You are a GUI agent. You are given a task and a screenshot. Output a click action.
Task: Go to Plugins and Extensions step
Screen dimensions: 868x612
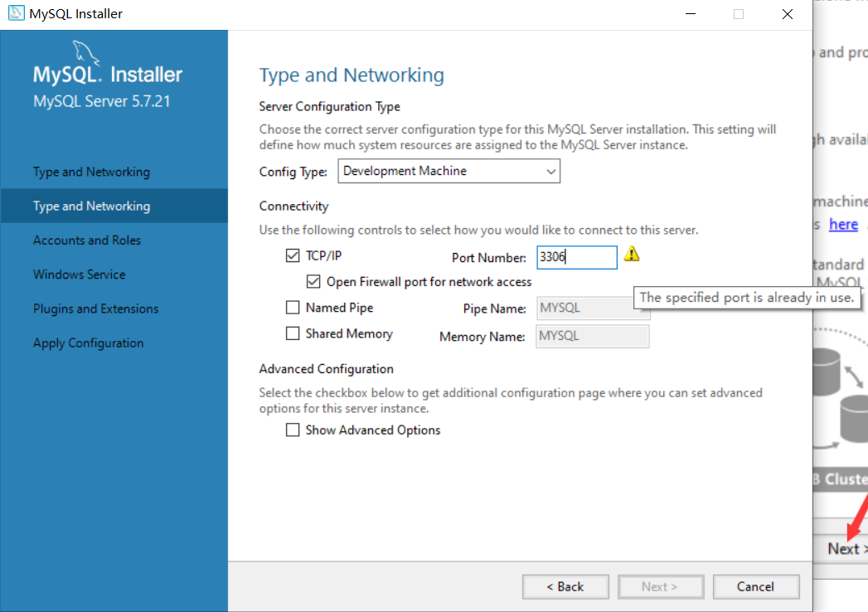tap(96, 308)
